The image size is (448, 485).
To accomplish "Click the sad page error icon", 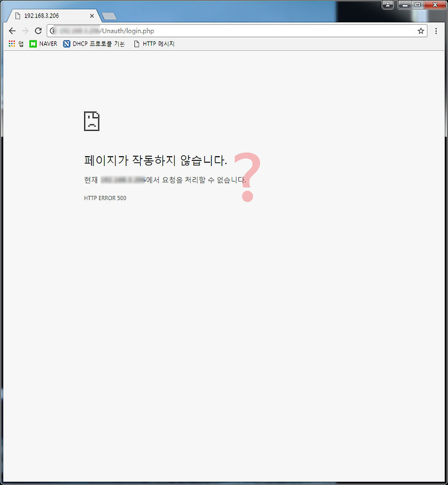I will (x=91, y=121).
